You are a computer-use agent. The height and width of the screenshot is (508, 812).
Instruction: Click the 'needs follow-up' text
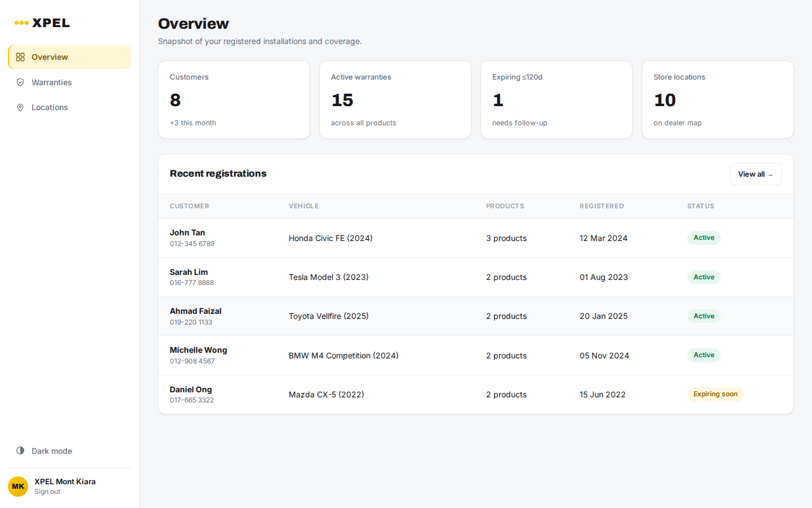coord(520,123)
